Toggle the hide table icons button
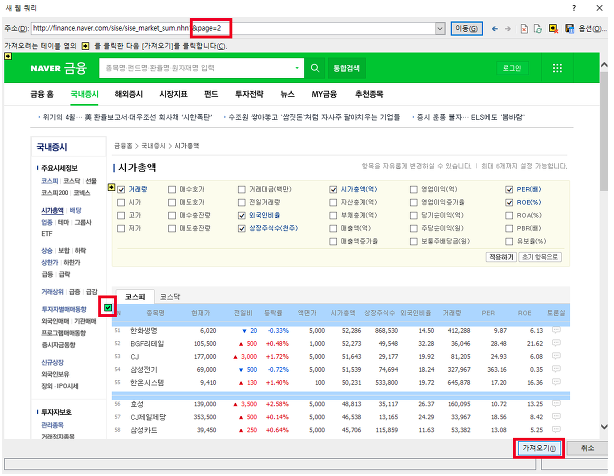 click(553, 29)
